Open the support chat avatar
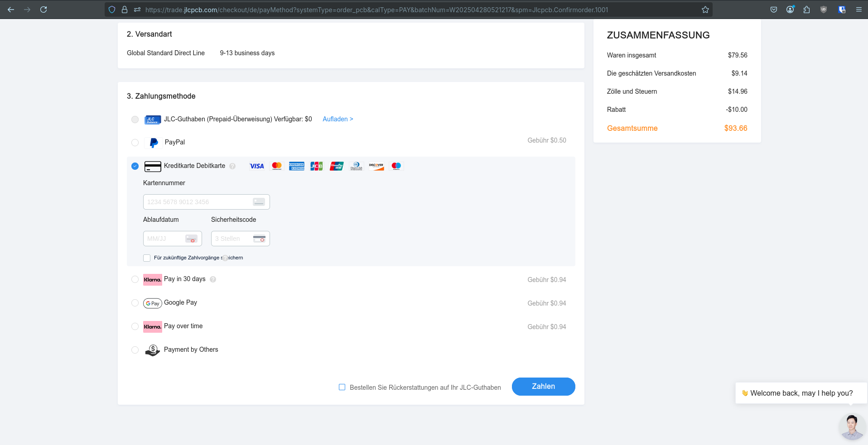This screenshot has height=445, width=868. [852, 426]
